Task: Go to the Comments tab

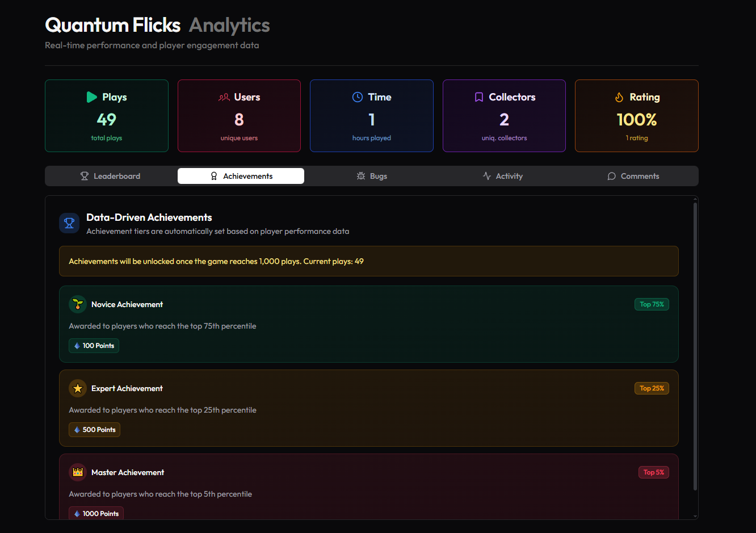Action: click(x=633, y=176)
